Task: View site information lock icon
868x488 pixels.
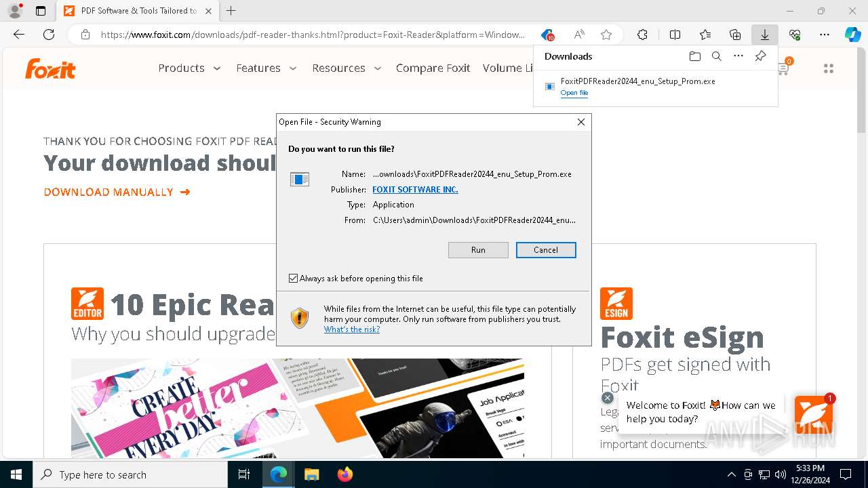Action: (x=85, y=35)
